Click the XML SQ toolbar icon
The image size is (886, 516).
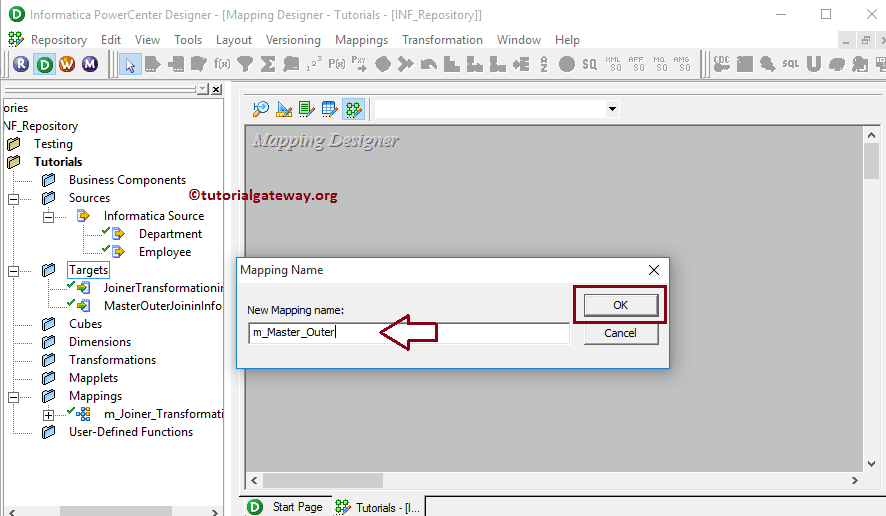613,64
